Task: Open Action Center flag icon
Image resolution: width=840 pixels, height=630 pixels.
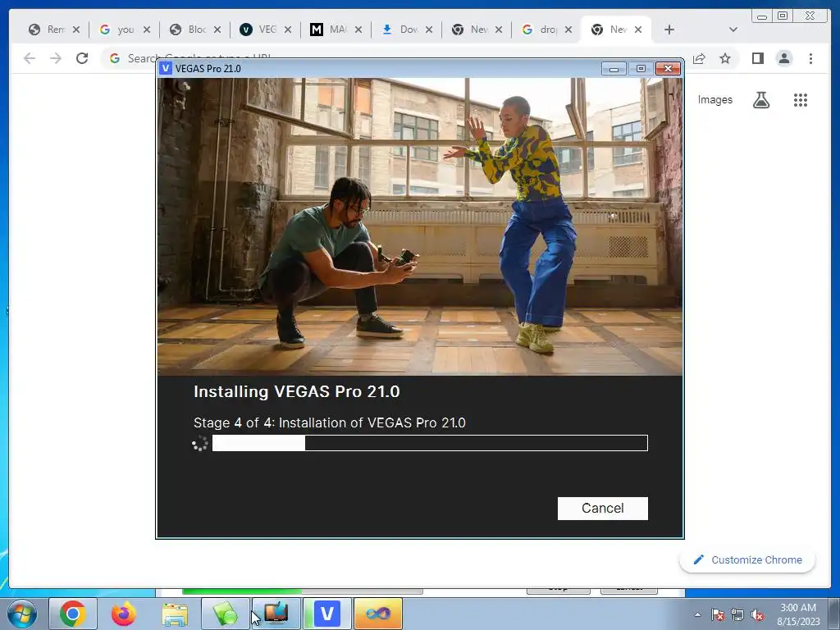Action: pyautogui.click(x=718, y=614)
